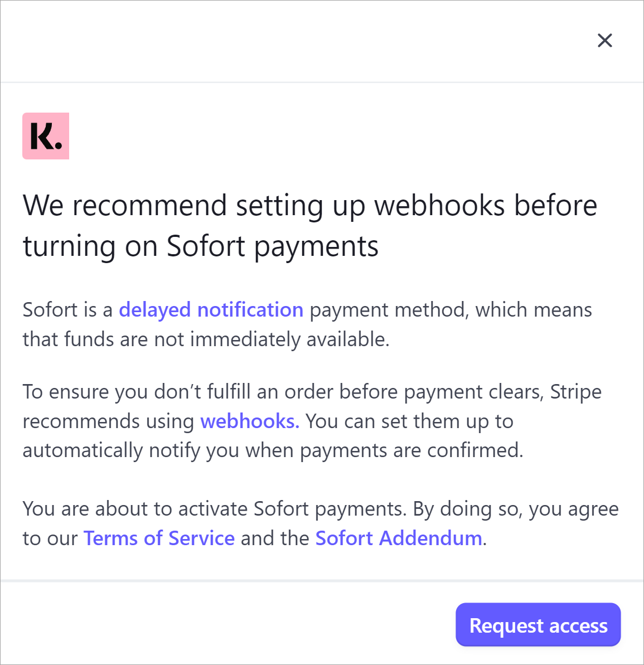Screen dimensions: 644x665
Task: Click the Request access button
Action: (x=538, y=625)
